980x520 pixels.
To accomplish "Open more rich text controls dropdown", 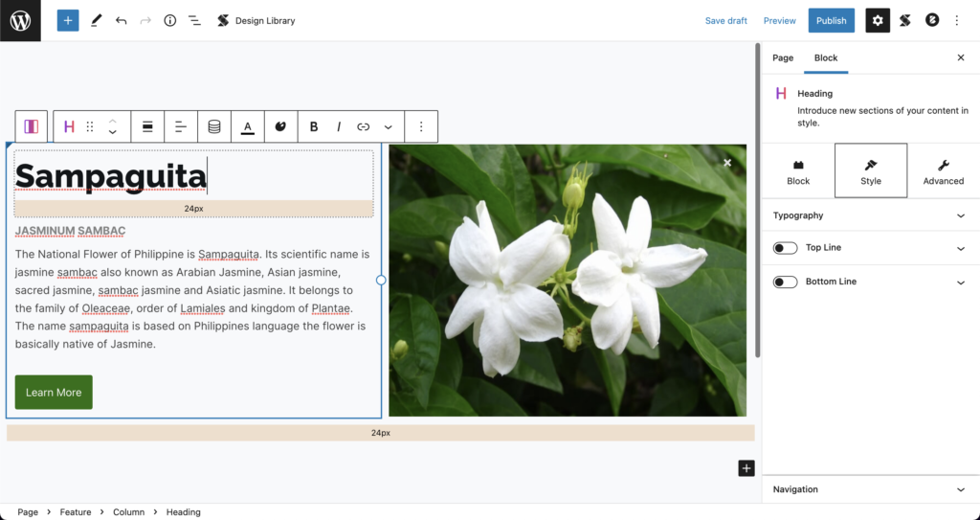I will click(389, 127).
